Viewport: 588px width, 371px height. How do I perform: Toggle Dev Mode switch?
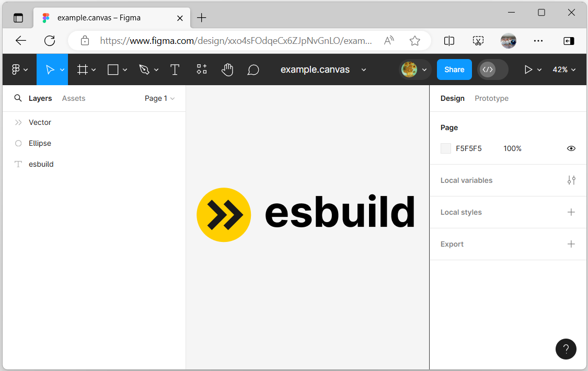pos(492,69)
